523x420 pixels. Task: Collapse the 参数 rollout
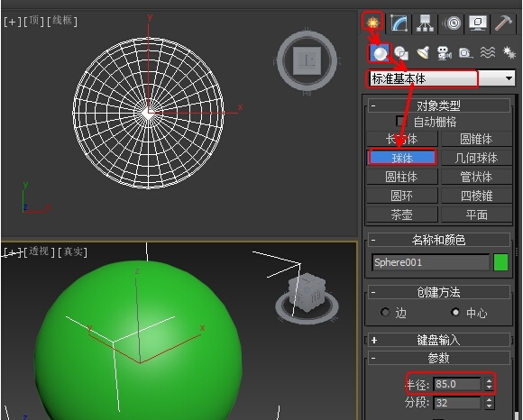coord(439,359)
